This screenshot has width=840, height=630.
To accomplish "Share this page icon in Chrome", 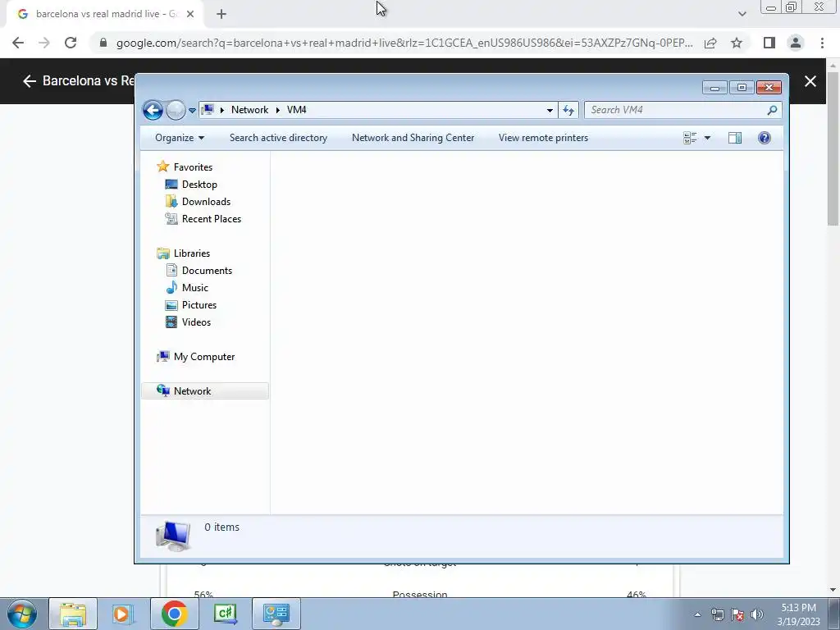I will 710,43.
